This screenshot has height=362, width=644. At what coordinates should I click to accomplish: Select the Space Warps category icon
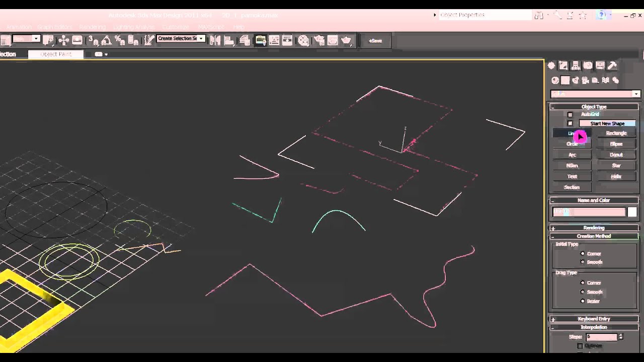pos(605,80)
